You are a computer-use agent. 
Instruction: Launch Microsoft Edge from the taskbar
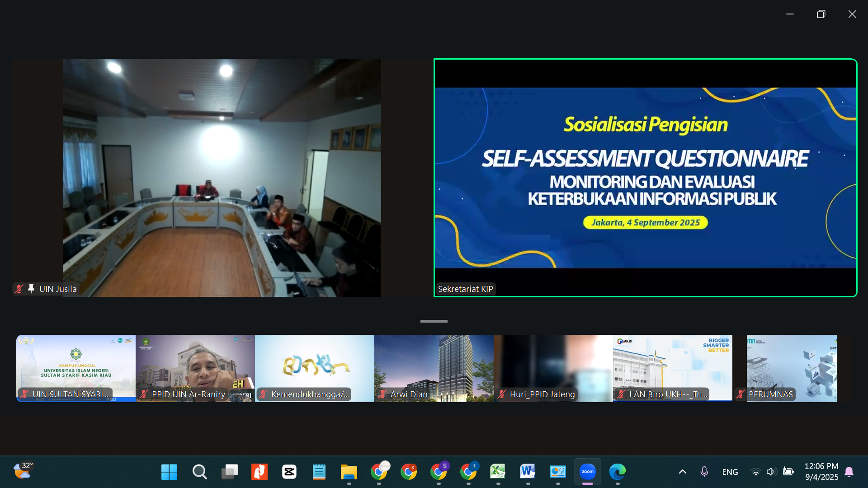[617, 472]
